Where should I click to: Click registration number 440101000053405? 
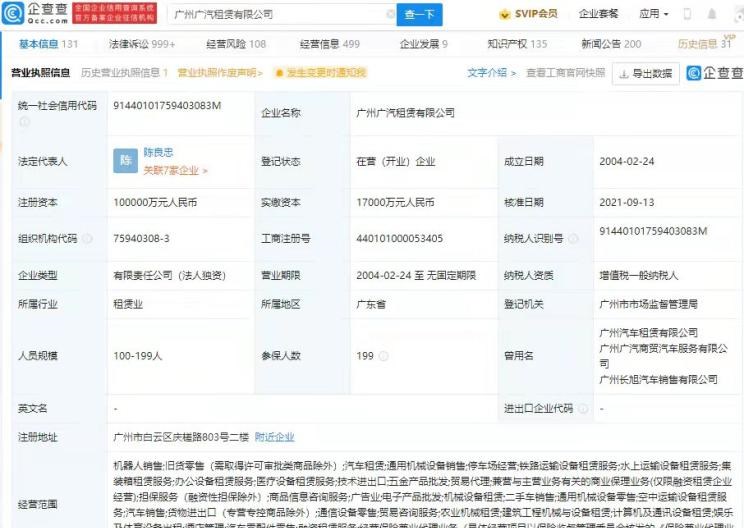(400, 238)
